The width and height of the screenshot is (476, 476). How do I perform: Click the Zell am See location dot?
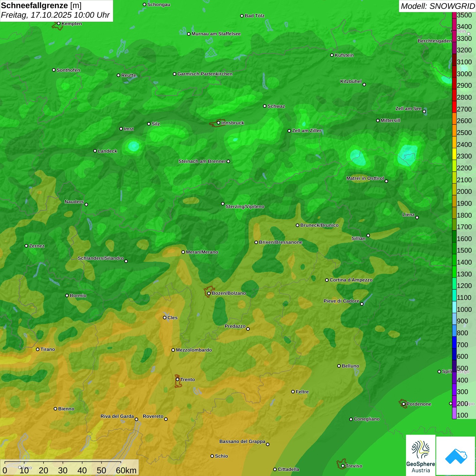(424, 112)
